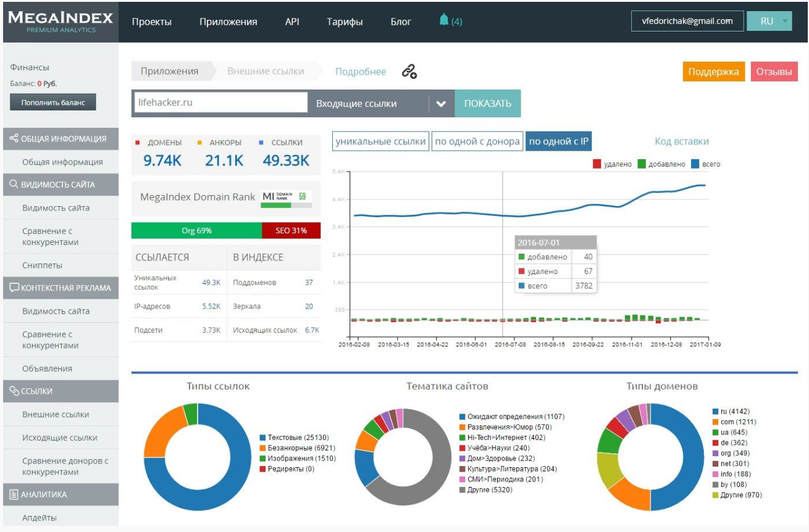Open the Блог top menu item
Screen dimensions: 809x532
401,22
